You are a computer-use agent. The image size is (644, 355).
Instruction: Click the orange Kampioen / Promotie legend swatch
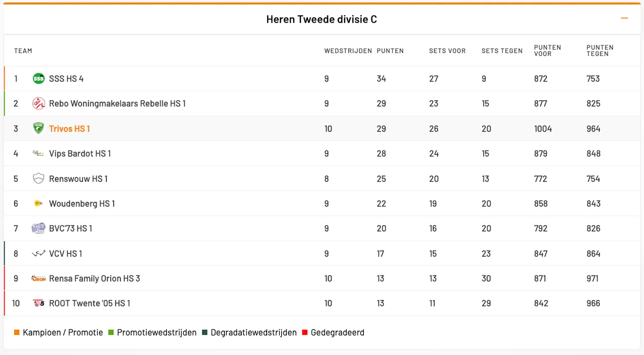pyautogui.click(x=17, y=333)
